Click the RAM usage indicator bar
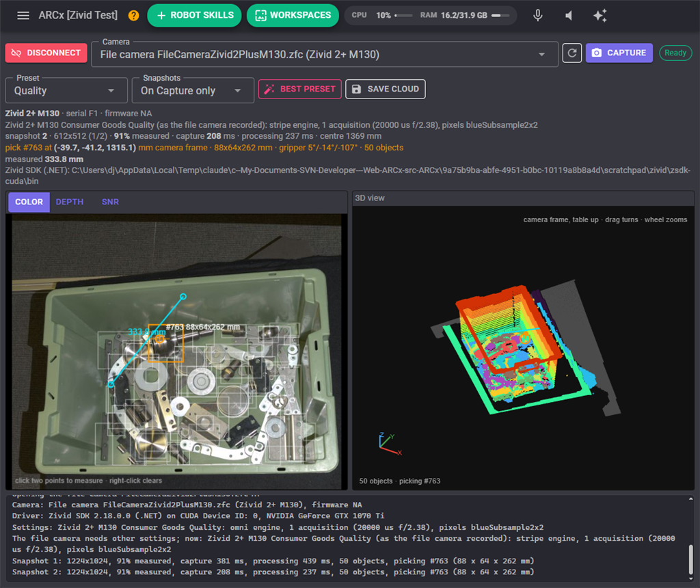This screenshot has width=700, height=588. [x=500, y=16]
